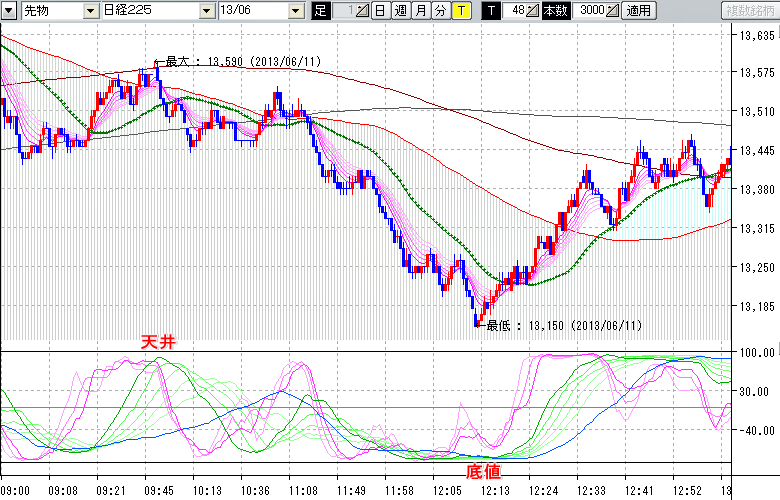Click the T period input showing 48
Viewport: 780px width, 500px height.
tap(516, 11)
